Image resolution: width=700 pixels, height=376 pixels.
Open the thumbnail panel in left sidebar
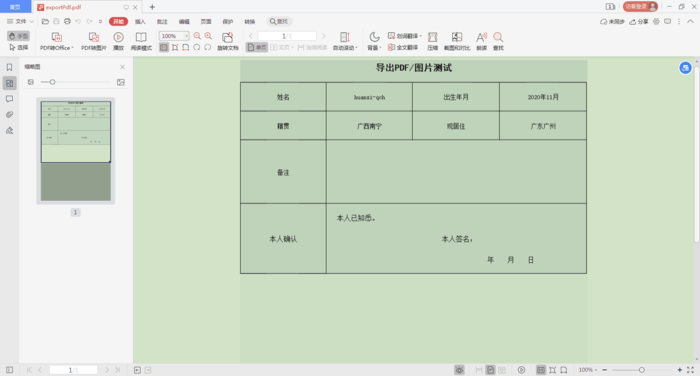click(9, 83)
